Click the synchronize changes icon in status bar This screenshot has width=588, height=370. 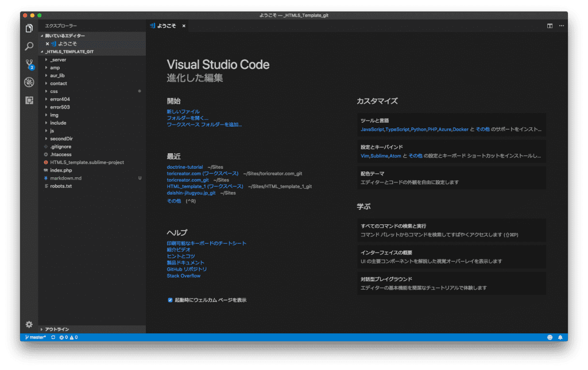[x=53, y=337]
